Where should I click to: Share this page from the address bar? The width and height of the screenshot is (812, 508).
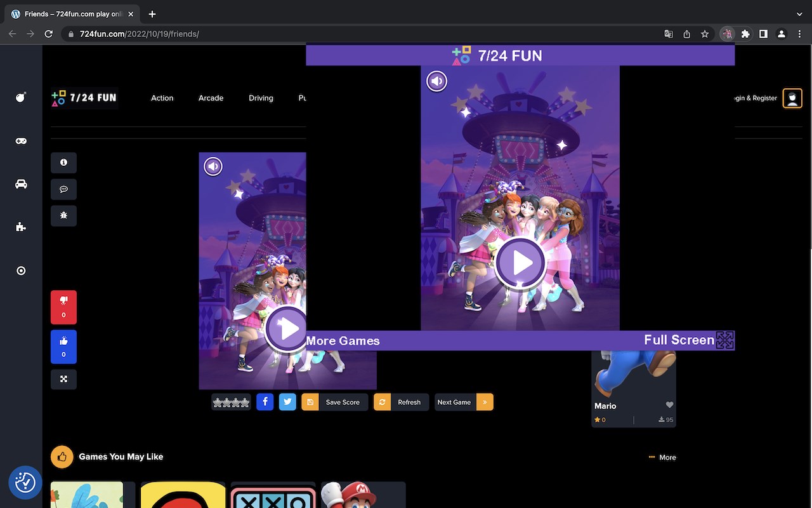click(686, 34)
